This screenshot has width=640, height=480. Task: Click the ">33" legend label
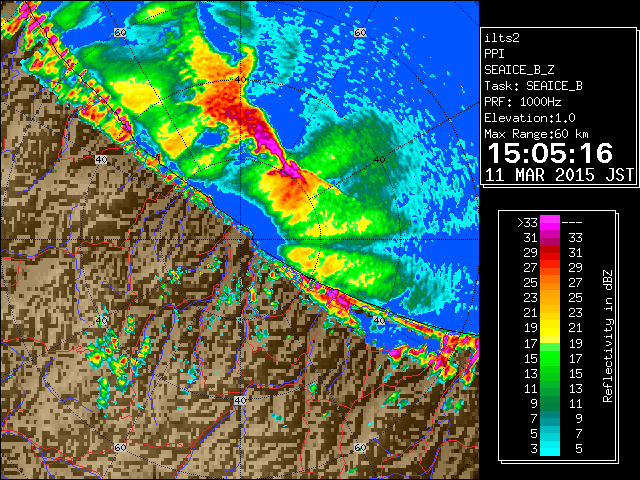(527, 223)
